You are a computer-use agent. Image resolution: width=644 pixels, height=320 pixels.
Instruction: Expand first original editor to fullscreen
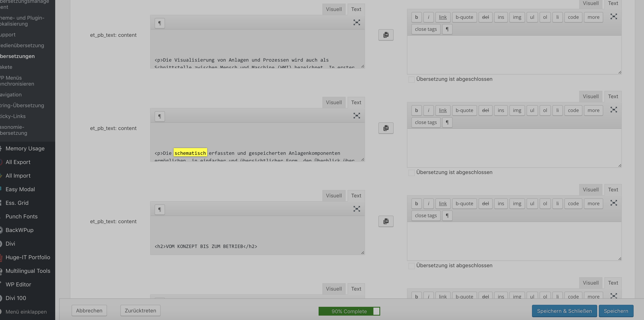click(x=356, y=22)
